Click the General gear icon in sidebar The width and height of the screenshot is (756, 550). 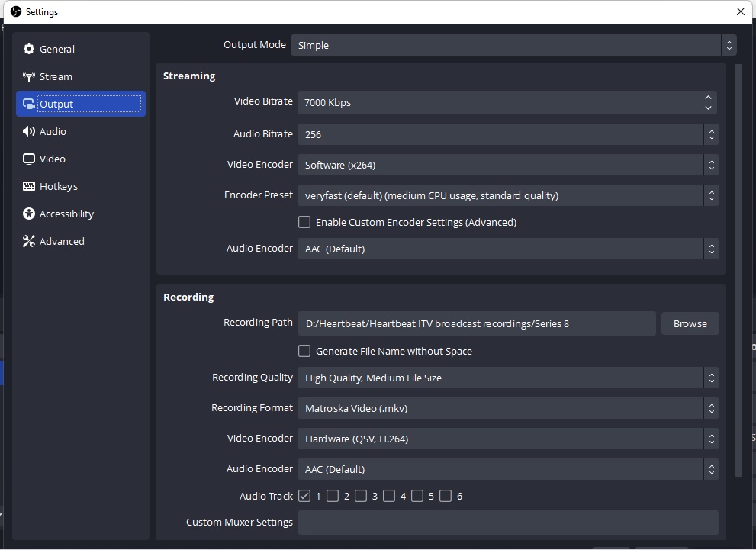pyautogui.click(x=29, y=49)
